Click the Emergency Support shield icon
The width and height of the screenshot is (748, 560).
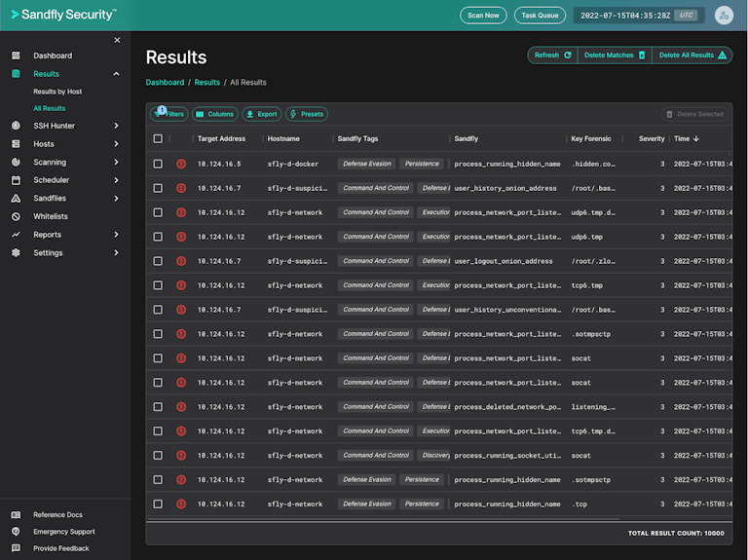(x=16, y=532)
